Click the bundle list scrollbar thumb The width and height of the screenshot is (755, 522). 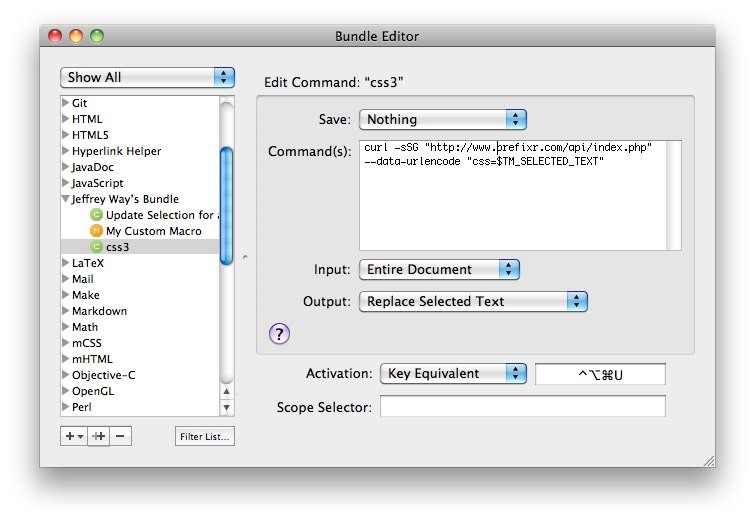[226, 206]
